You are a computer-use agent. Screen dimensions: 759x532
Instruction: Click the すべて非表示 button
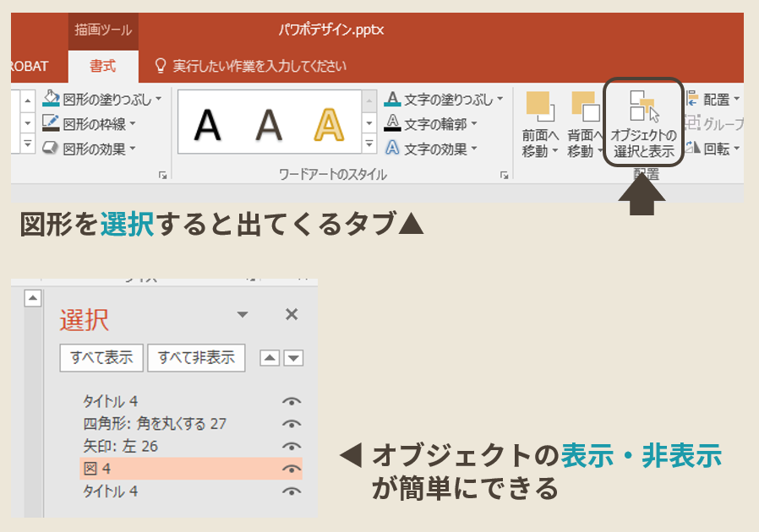click(196, 358)
